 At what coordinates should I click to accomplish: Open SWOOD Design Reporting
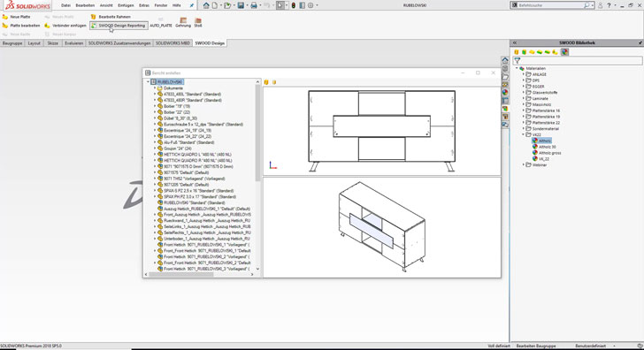(119, 26)
